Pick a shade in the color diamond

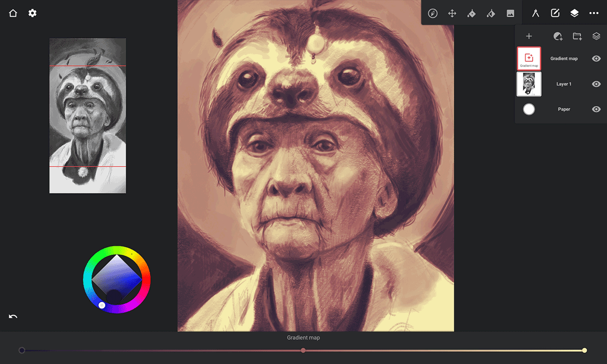(x=117, y=279)
